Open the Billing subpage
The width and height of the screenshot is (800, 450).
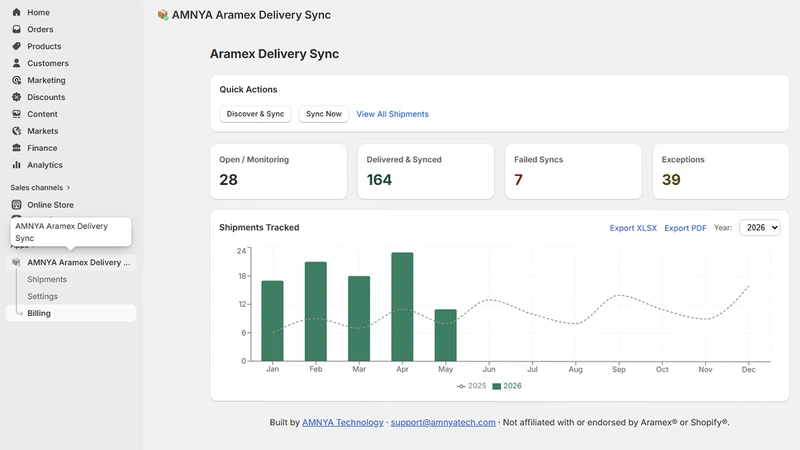pyautogui.click(x=70, y=313)
